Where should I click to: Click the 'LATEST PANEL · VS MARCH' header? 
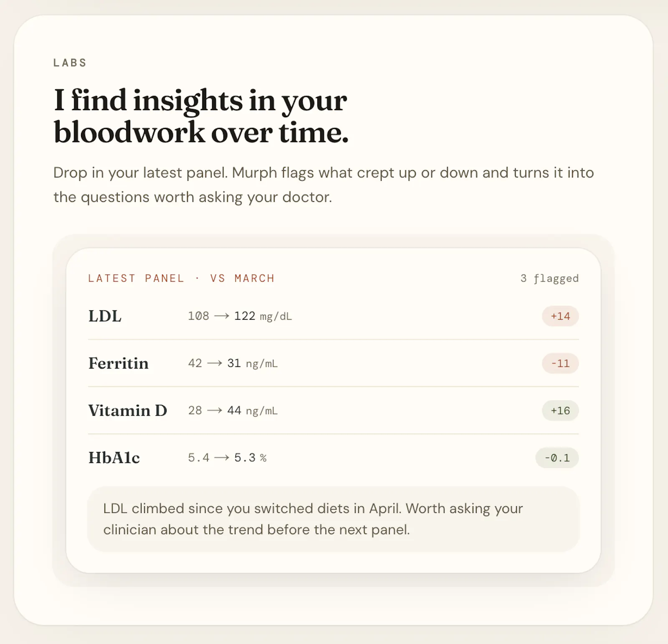181,278
